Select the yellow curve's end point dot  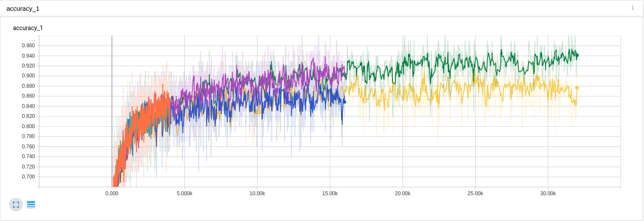click(577, 88)
